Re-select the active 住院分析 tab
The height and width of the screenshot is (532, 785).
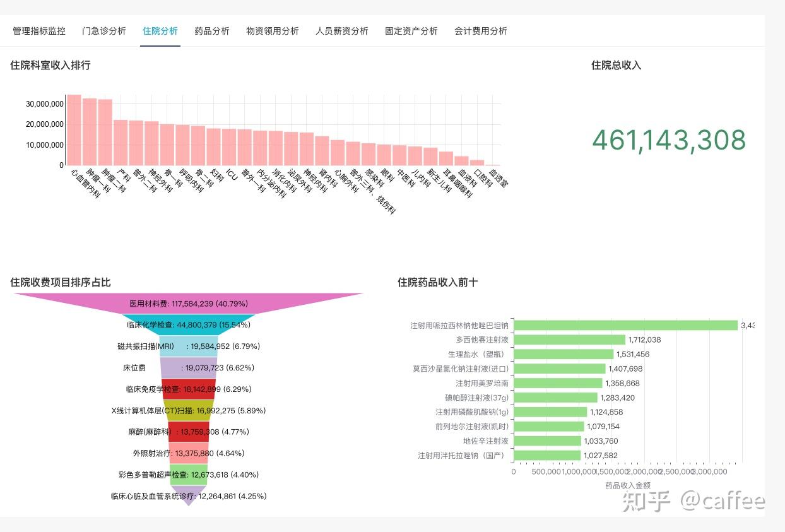(160, 30)
